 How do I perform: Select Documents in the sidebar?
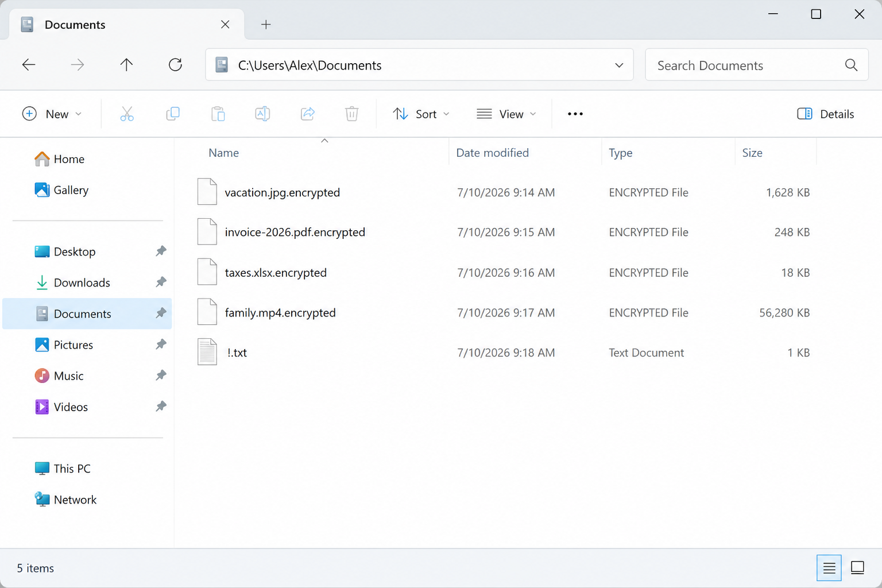87,314
